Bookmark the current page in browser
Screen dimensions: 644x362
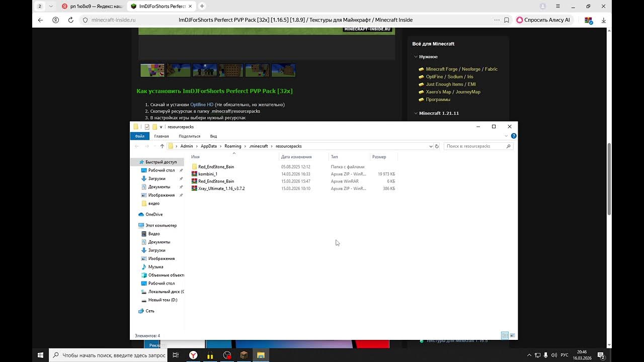(x=507, y=20)
